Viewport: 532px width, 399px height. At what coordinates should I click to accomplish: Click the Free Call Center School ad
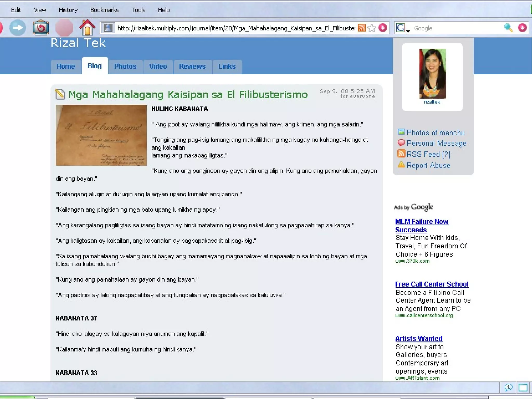pos(431,284)
